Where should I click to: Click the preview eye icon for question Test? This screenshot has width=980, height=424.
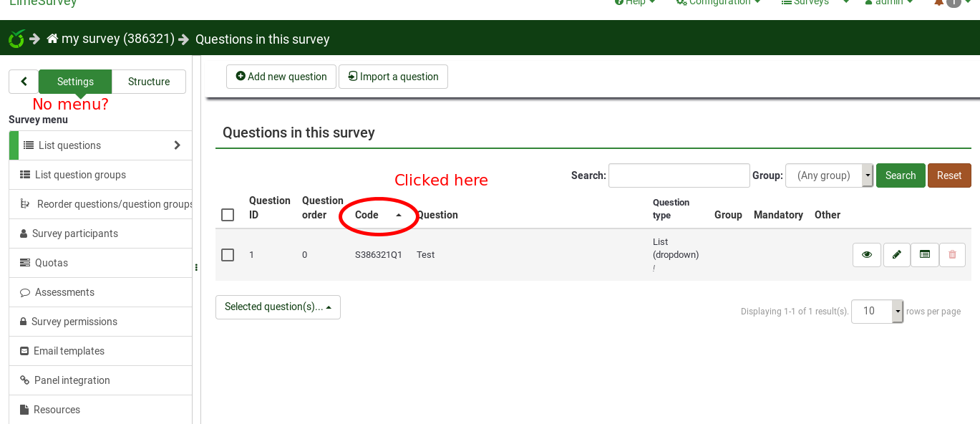866,255
